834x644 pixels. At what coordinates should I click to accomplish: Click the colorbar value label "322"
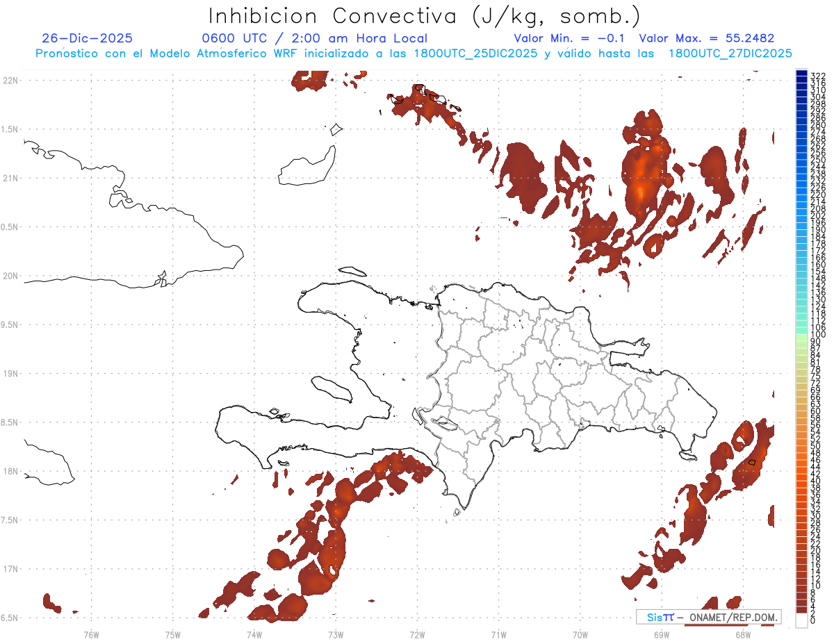pyautogui.click(x=818, y=76)
